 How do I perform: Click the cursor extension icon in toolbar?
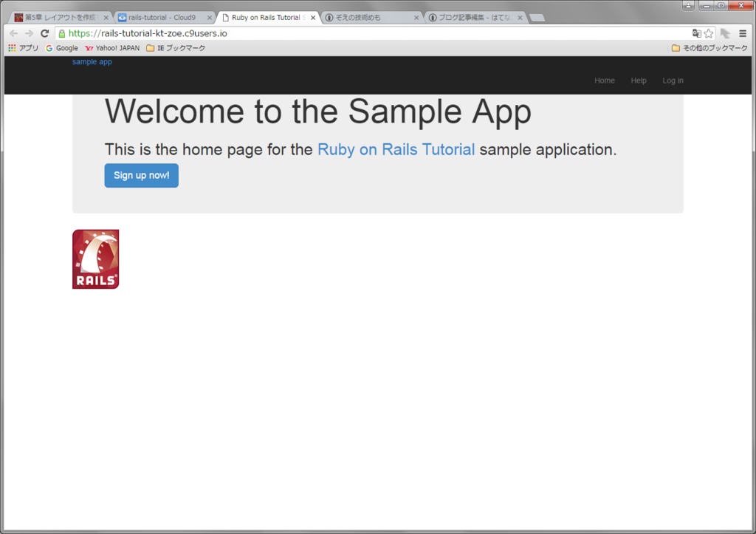[725, 33]
